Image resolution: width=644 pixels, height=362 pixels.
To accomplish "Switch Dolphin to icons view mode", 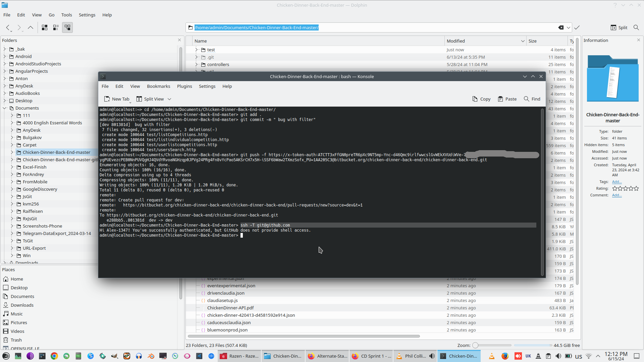I will click(x=45, y=27).
